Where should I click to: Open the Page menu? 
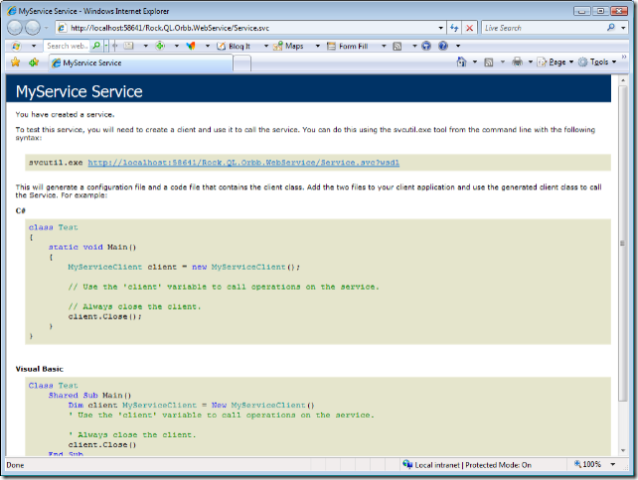(x=555, y=62)
